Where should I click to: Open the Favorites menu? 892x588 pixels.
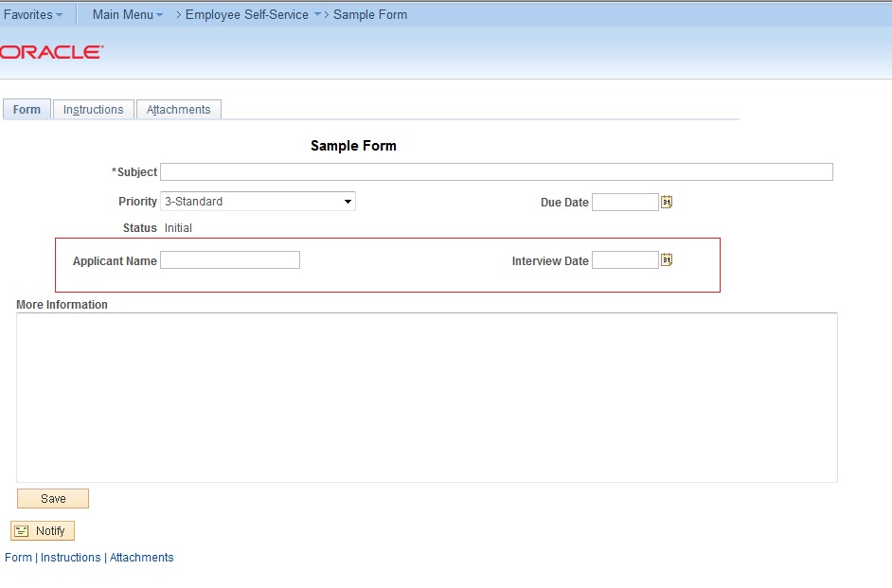point(31,14)
